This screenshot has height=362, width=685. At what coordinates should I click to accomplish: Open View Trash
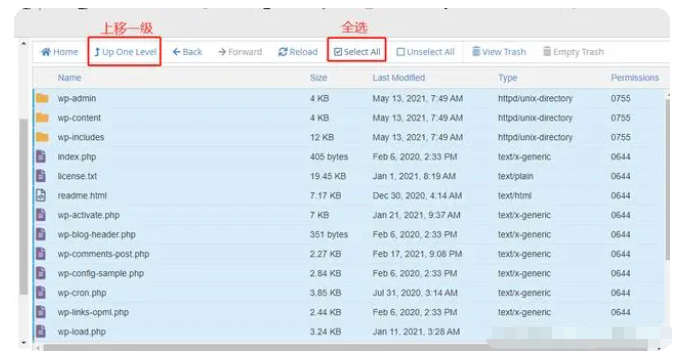click(x=499, y=52)
